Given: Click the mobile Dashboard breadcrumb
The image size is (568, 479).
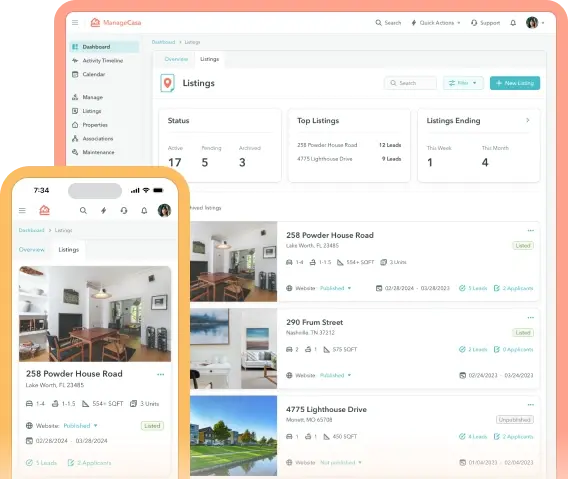Looking at the screenshot, I should coord(32,230).
